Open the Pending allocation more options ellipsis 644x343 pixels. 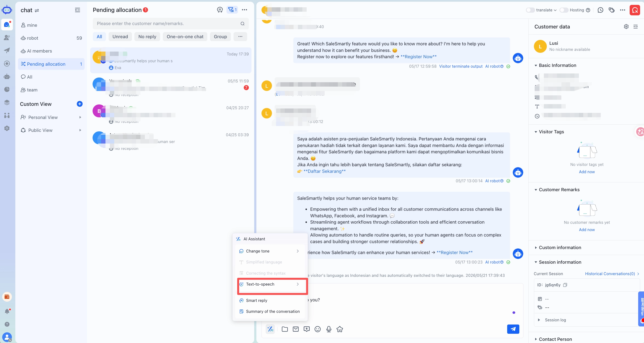(x=244, y=10)
